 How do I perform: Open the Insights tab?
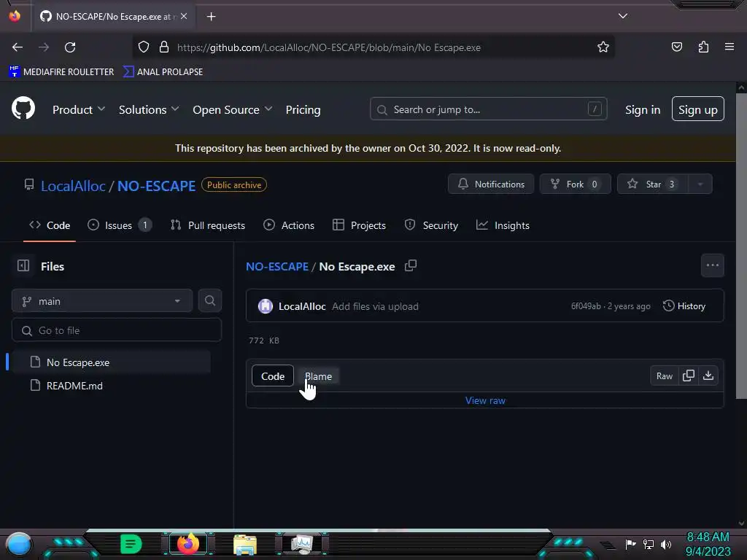pyautogui.click(x=503, y=225)
